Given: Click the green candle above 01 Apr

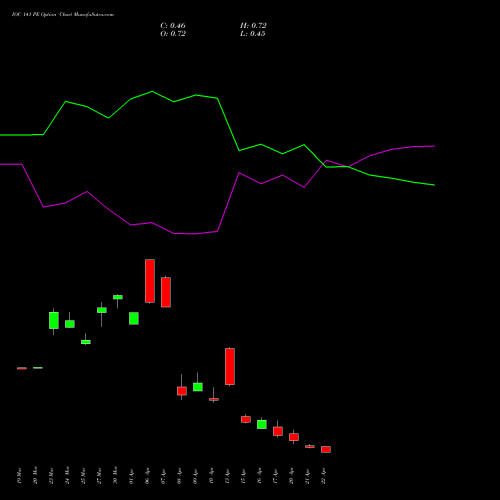Looking at the screenshot, I should coord(134,318).
